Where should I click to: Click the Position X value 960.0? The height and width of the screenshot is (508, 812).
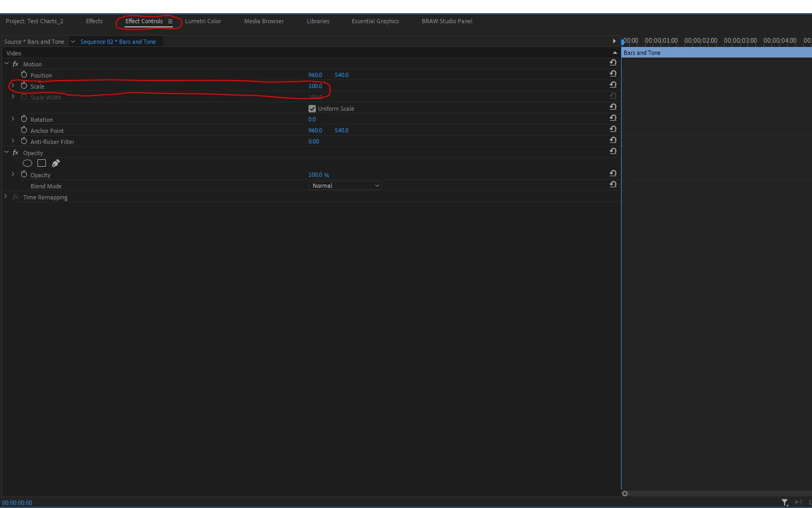315,75
